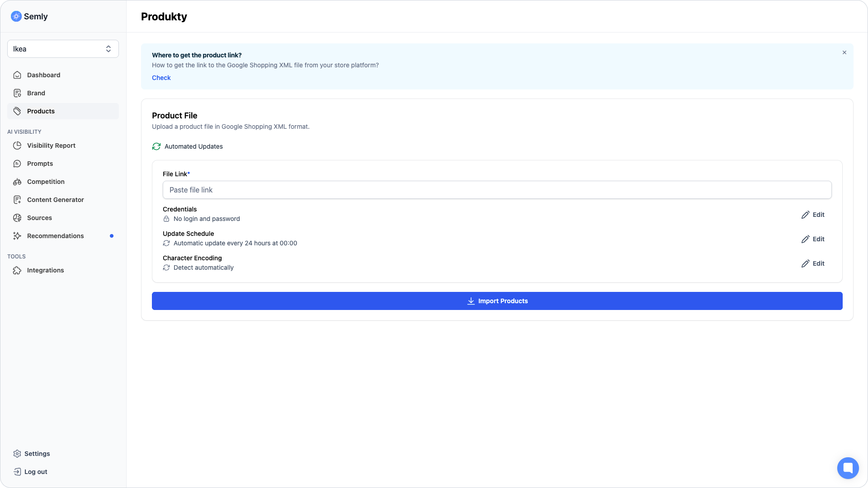Expand the Ikea workspace selector

[x=63, y=49]
